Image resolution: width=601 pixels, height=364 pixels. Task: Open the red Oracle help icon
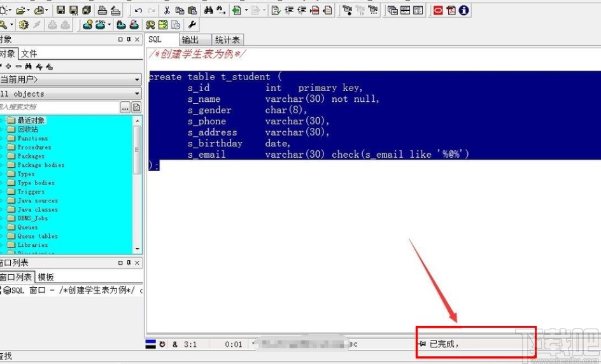click(x=438, y=10)
